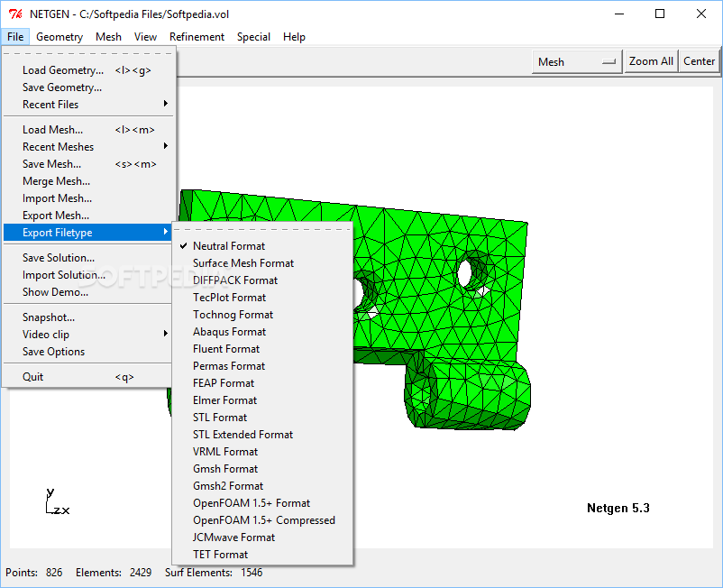Select OpenFOAM 1.5+ Format entry
The image size is (723, 588).
[262, 502]
